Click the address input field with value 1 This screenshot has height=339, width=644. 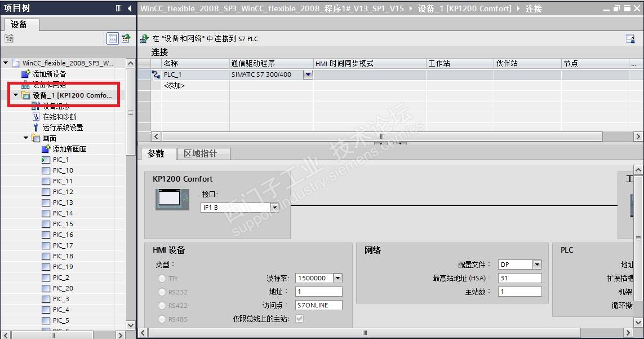coord(319,292)
